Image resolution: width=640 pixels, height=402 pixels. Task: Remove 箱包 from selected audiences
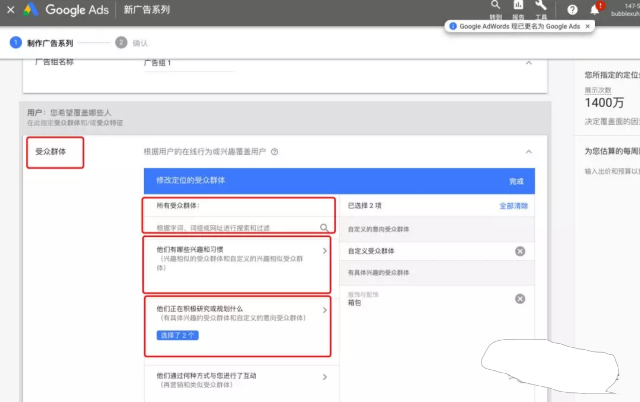tap(519, 298)
